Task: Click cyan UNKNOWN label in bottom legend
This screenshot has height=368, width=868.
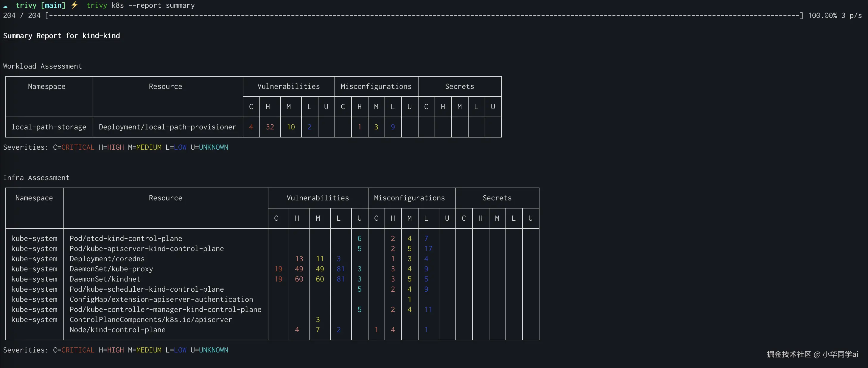Action: 213,350
